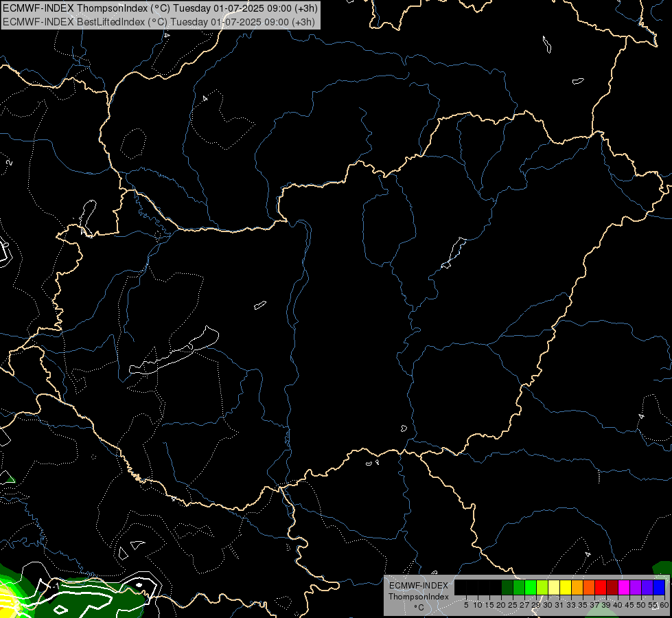The width and height of the screenshot is (672, 618).
Task: Click the legend tick label 40
Action: (x=618, y=605)
